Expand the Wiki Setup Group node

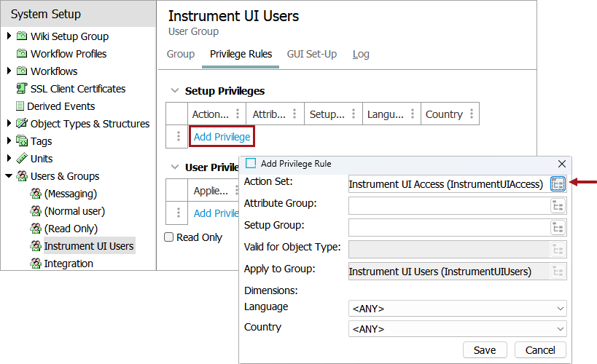(9, 36)
